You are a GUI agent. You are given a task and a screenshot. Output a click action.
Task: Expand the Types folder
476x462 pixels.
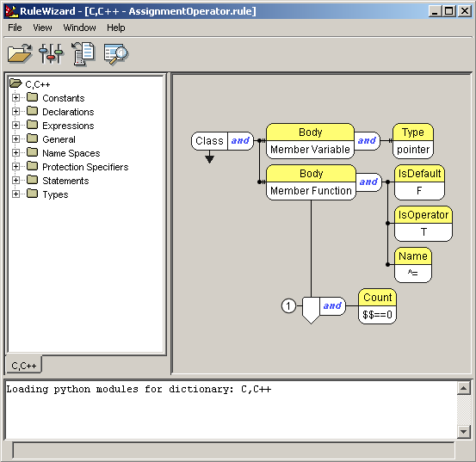pyautogui.click(x=15, y=194)
